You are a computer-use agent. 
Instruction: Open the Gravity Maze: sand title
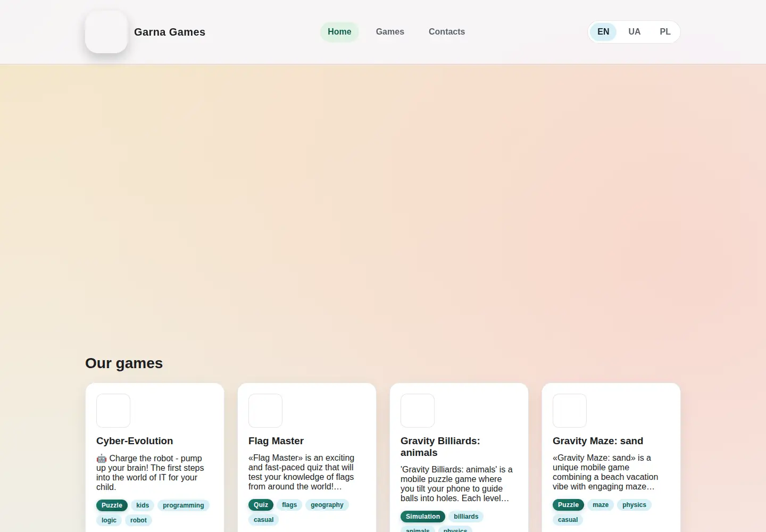pyautogui.click(x=598, y=441)
